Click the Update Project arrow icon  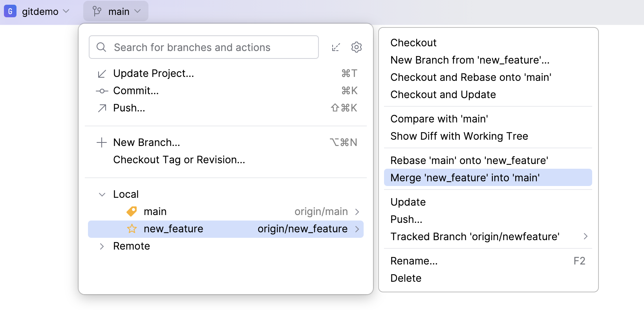[102, 74]
